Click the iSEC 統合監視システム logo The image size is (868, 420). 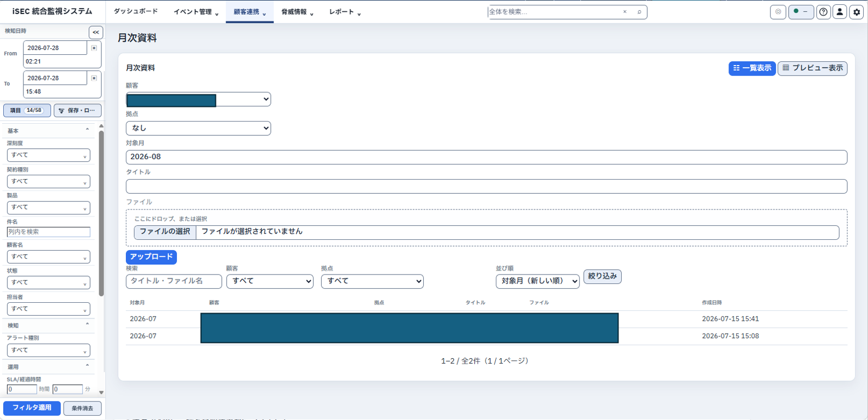(52, 11)
